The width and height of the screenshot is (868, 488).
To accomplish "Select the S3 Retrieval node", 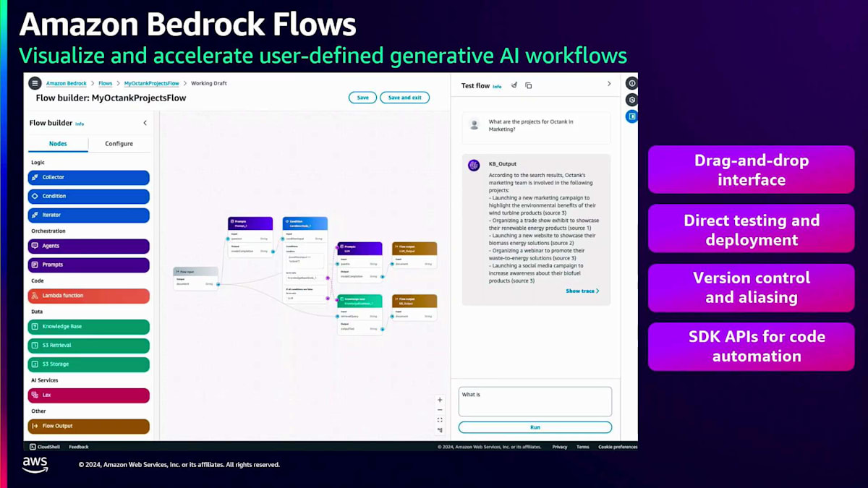I will point(89,346).
